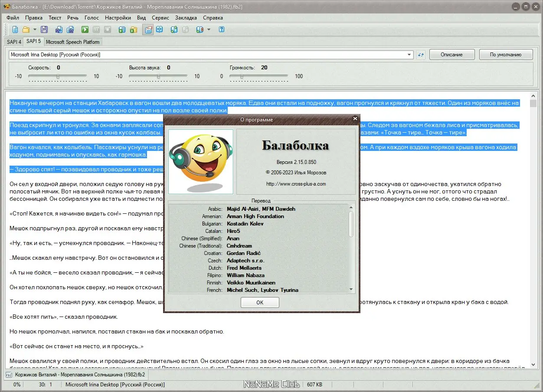Save the document with floppy icon
This screenshot has height=392, width=543.
[44, 29]
